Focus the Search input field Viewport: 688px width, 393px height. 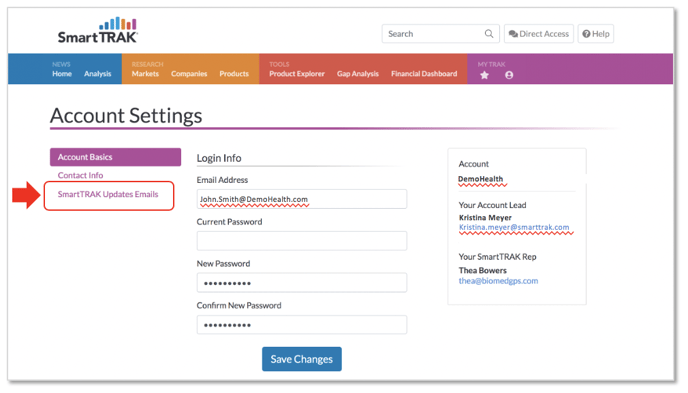pos(441,34)
